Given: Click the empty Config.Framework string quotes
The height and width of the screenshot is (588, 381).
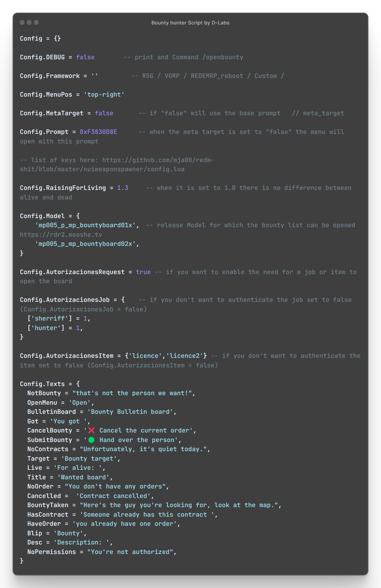Looking at the screenshot, I should [95, 76].
